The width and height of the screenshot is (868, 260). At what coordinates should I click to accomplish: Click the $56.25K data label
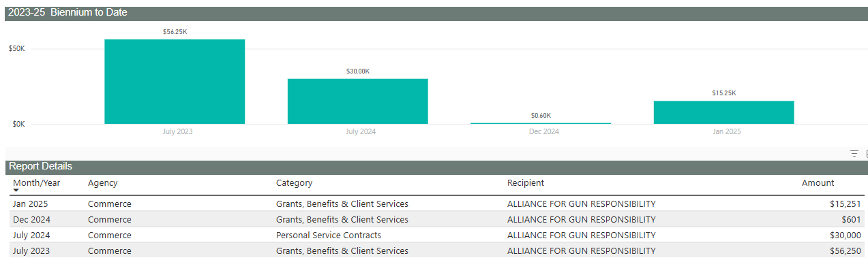click(175, 32)
